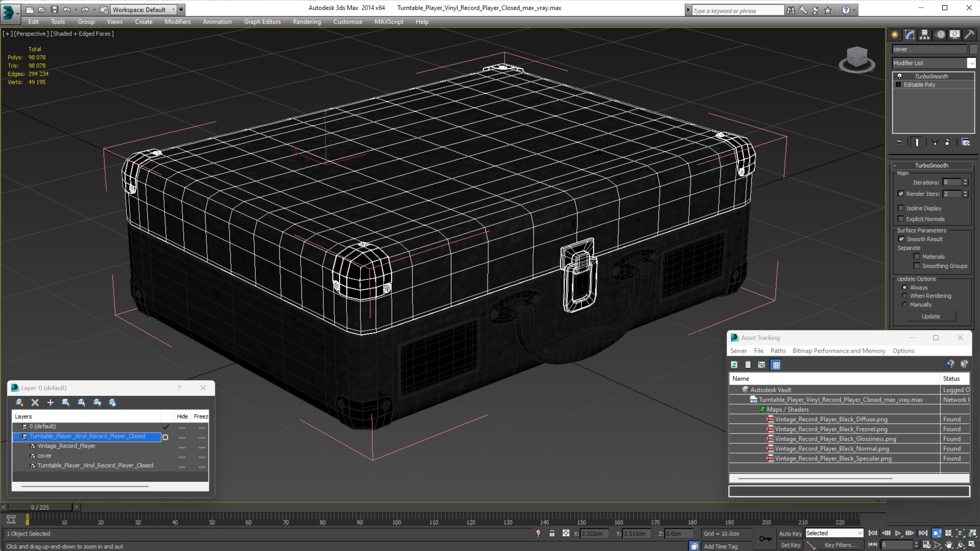
Task: Click Configure Modifier Sets icon
Action: (966, 142)
